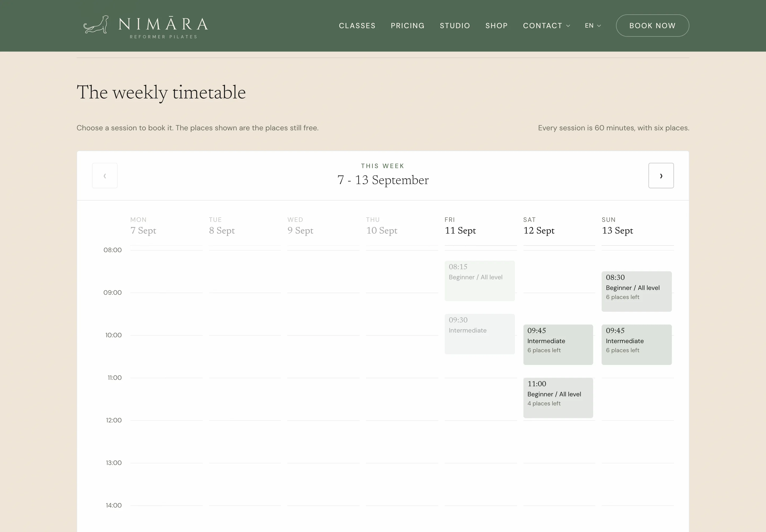Click Friday 09:30 Intermediate session card
766x532 pixels.
[479, 334]
